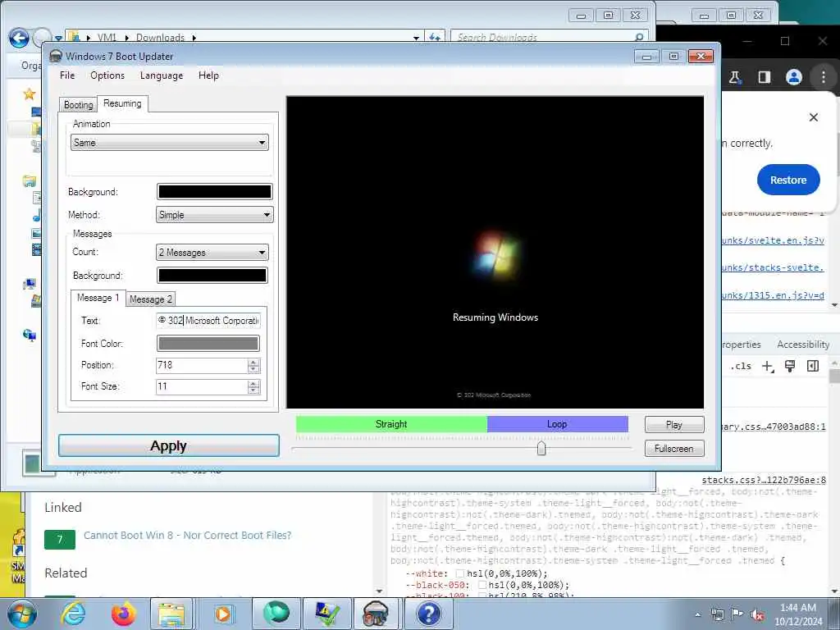The height and width of the screenshot is (630, 840).
Task: Open the Count dropdown with 2 Messages
Action: pos(212,253)
